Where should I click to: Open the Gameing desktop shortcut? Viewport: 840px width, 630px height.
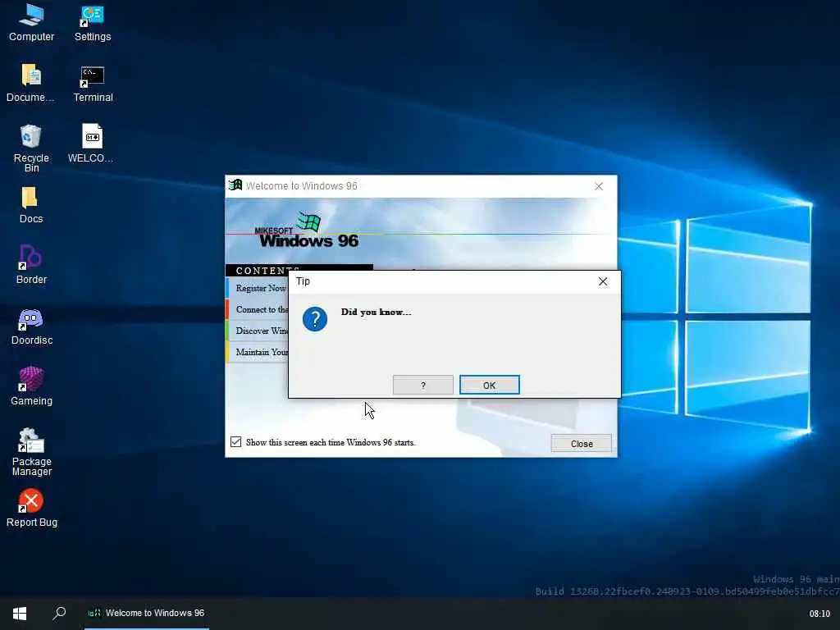31,386
